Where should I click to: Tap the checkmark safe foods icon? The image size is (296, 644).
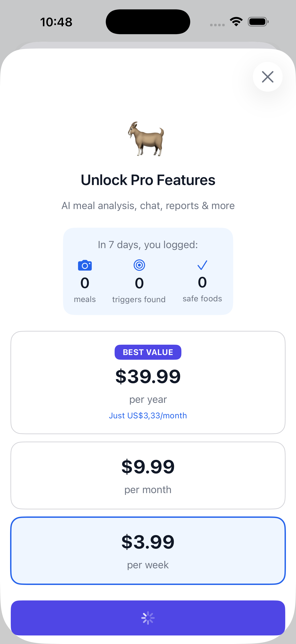pyautogui.click(x=202, y=265)
